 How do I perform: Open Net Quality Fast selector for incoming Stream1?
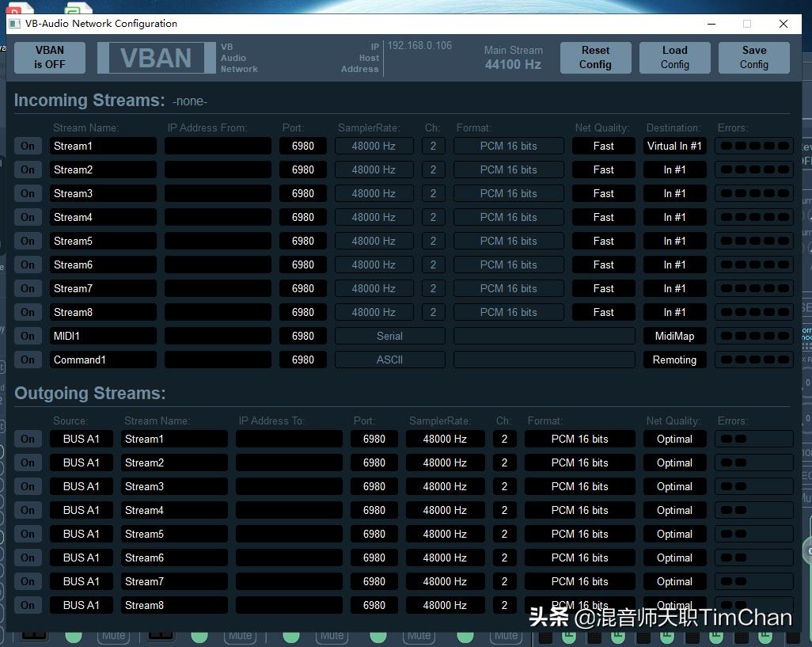[x=603, y=146]
